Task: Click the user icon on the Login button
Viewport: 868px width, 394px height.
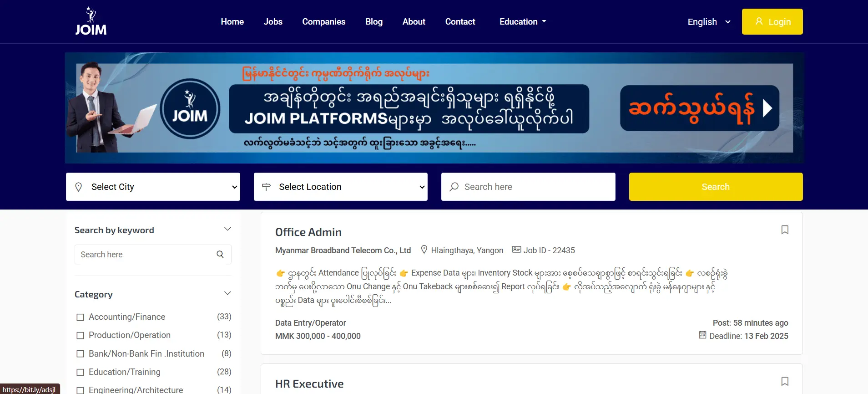Action: coord(759,21)
